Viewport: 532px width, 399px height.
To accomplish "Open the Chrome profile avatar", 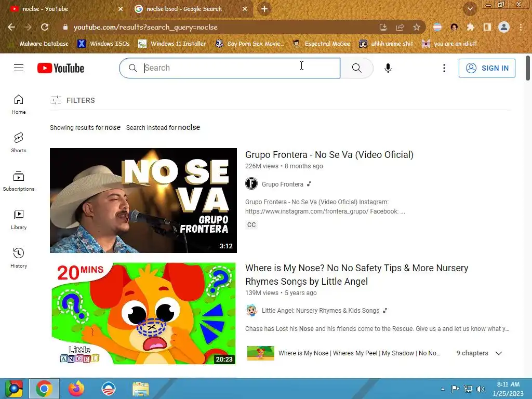I will point(504,27).
